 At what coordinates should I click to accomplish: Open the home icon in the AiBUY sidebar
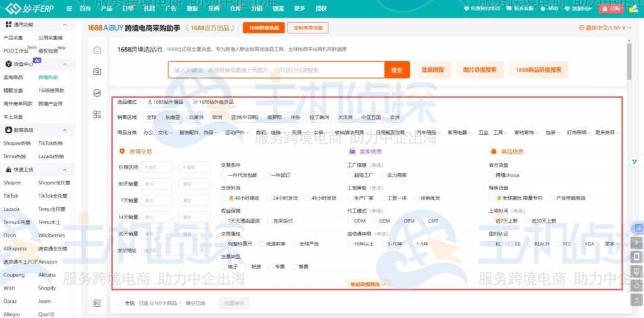coord(97,50)
